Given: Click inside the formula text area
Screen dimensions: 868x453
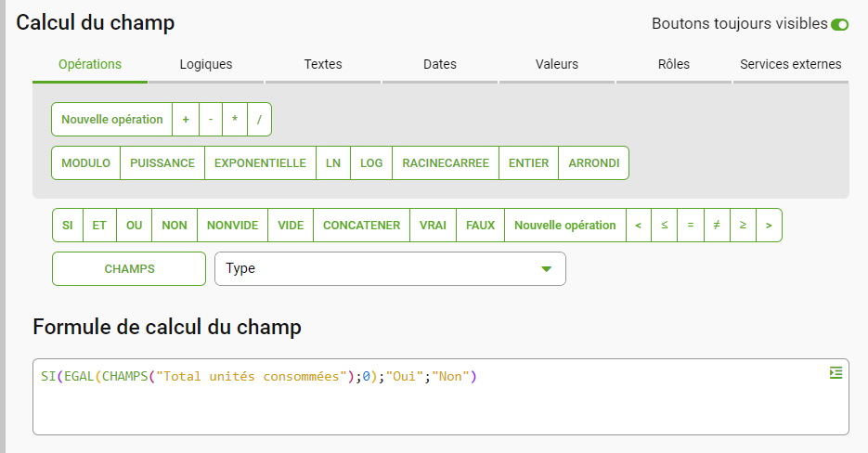Looking at the screenshot, I should tap(441, 396).
